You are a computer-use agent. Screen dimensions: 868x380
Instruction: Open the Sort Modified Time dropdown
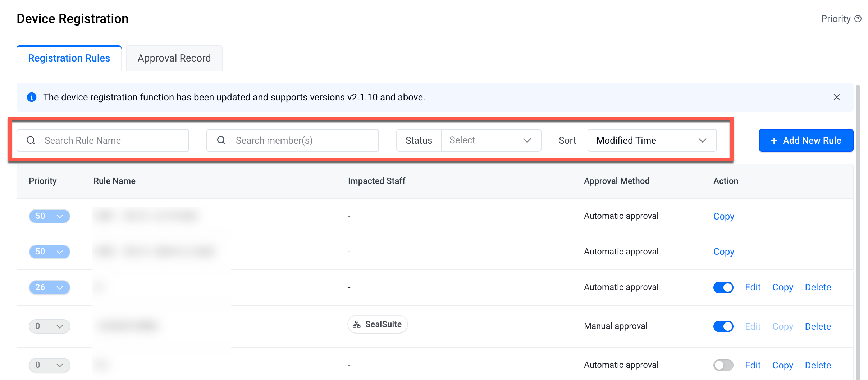point(652,140)
